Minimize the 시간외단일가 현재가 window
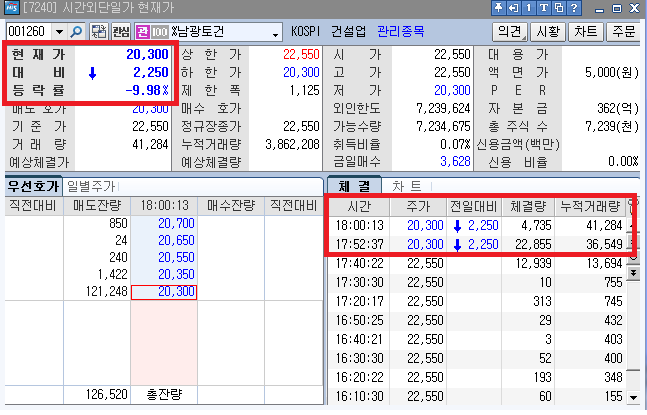 [x=600, y=9]
